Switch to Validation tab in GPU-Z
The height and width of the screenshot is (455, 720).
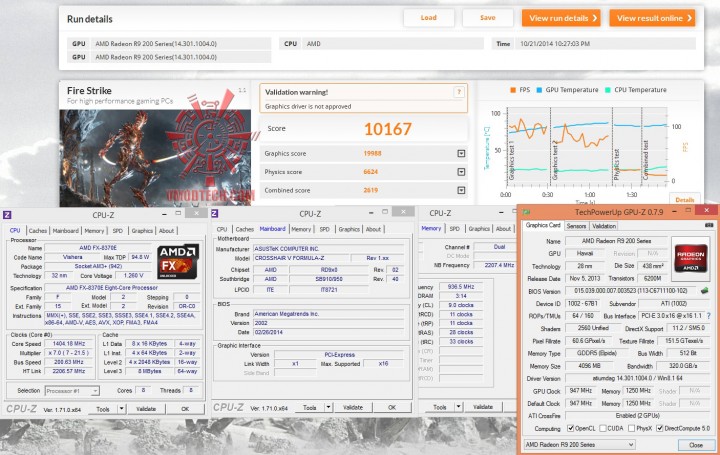click(604, 226)
